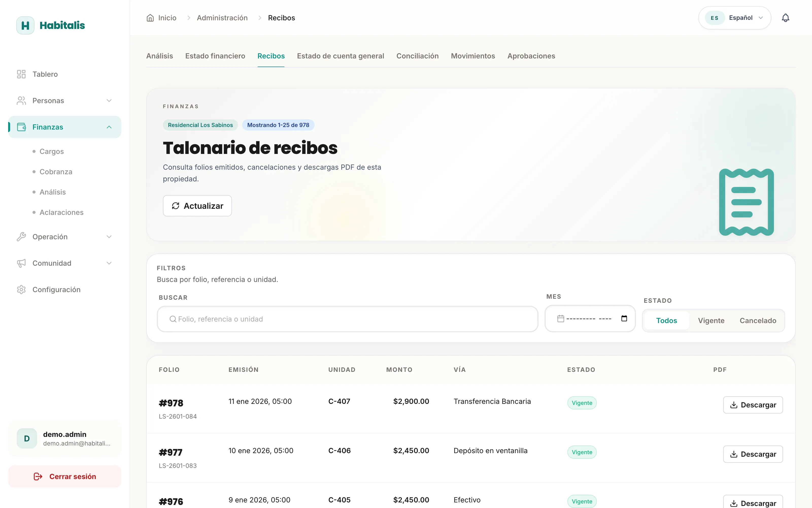Switch to Estado de cuenta general tab
The height and width of the screenshot is (508, 812).
pyautogui.click(x=341, y=56)
